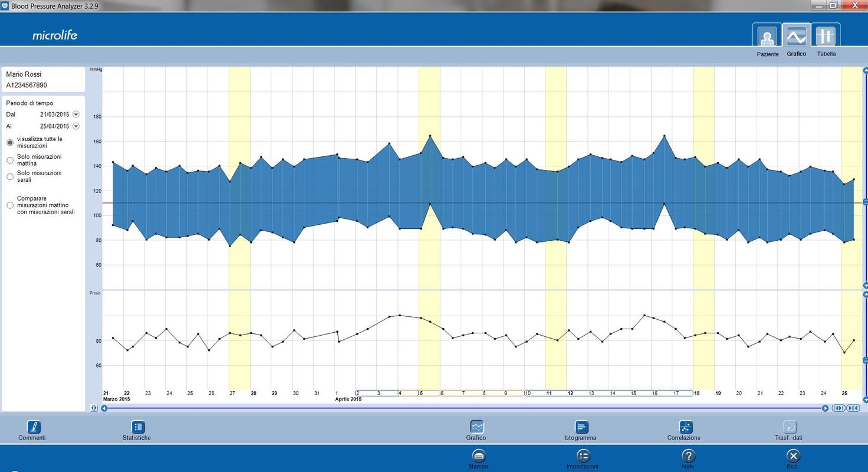Open the Statistiche panel
This screenshot has height=472, width=868.
tap(137, 427)
